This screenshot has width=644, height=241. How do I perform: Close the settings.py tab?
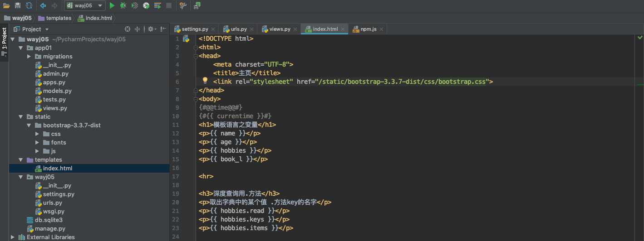213,29
